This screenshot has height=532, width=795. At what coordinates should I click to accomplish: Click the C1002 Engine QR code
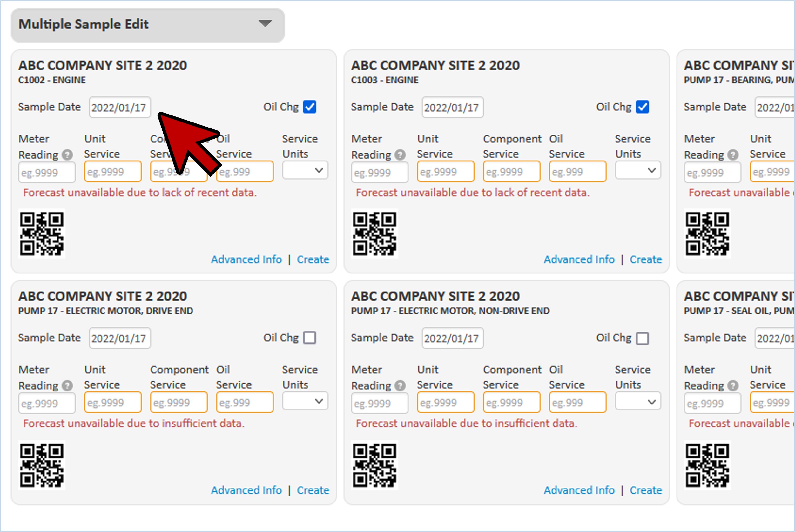[x=41, y=233]
